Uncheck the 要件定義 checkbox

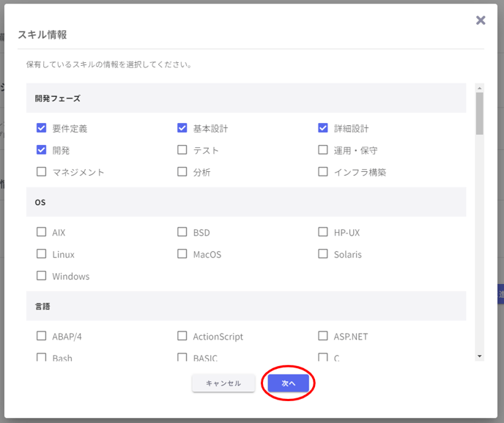click(x=42, y=128)
